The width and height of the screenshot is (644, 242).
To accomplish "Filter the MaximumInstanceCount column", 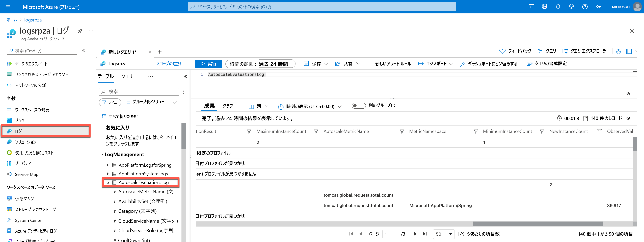I will [316, 131].
